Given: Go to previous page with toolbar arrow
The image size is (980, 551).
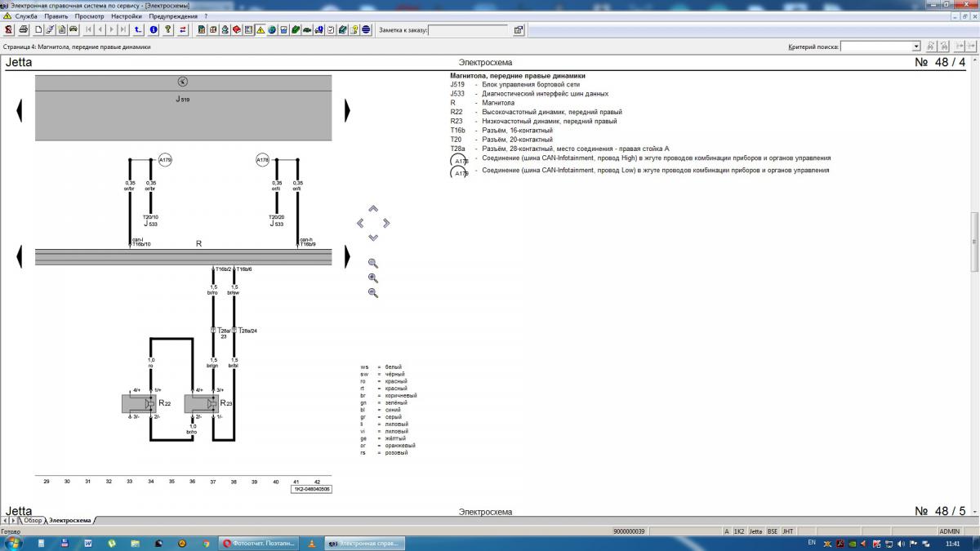Looking at the screenshot, I should tap(100, 30).
